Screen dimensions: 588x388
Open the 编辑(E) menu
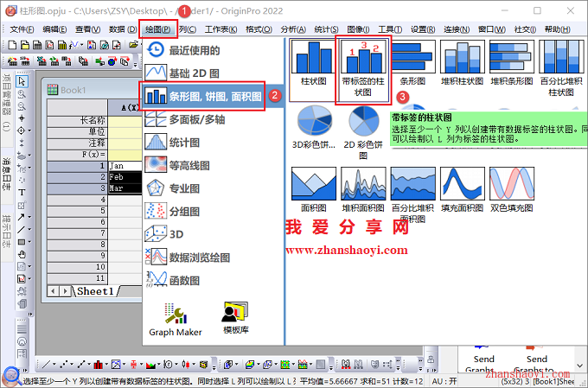click(x=54, y=29)
